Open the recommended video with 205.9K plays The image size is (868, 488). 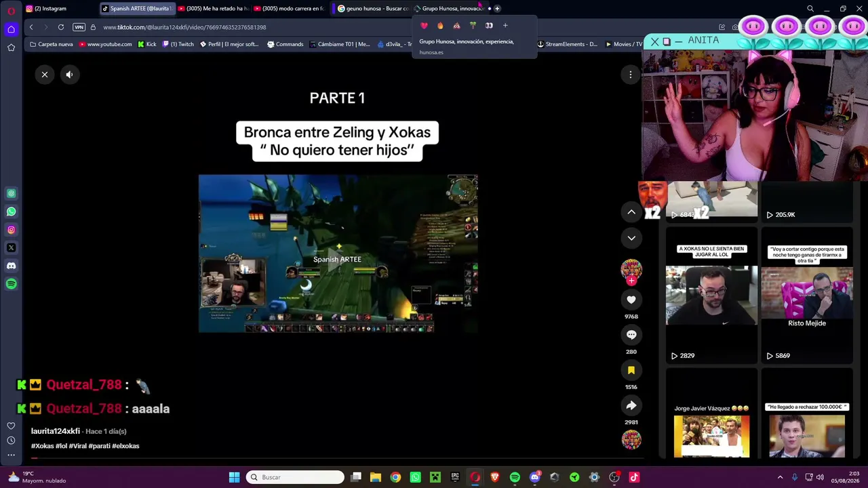(807, 202)
